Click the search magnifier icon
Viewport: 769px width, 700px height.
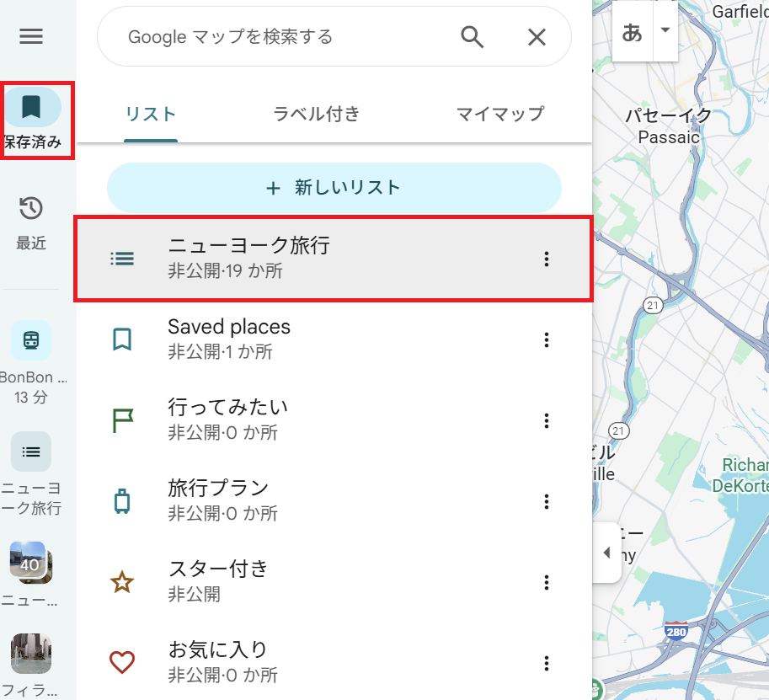coord(472,36)
